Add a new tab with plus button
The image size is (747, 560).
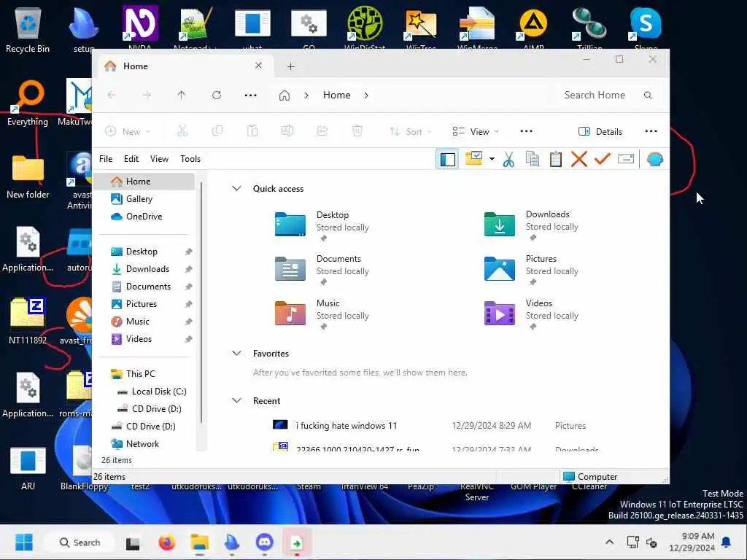coord(290,66)
